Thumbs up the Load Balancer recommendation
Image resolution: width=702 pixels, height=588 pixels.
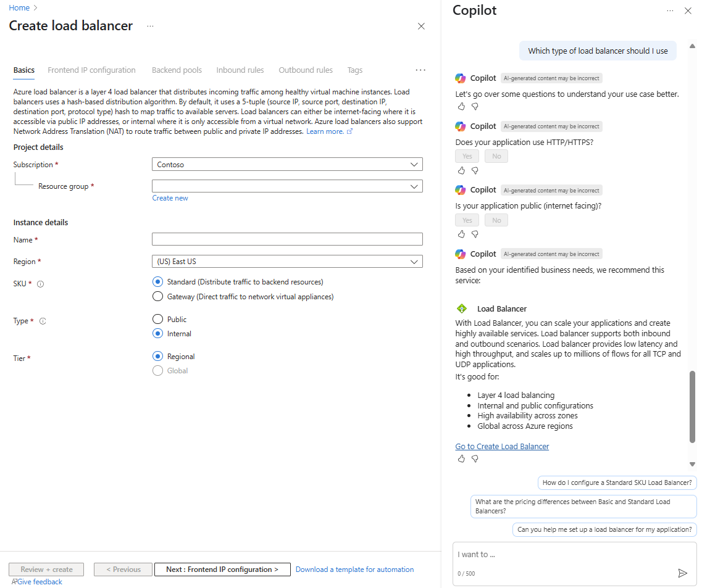click(x=461, y=459)
